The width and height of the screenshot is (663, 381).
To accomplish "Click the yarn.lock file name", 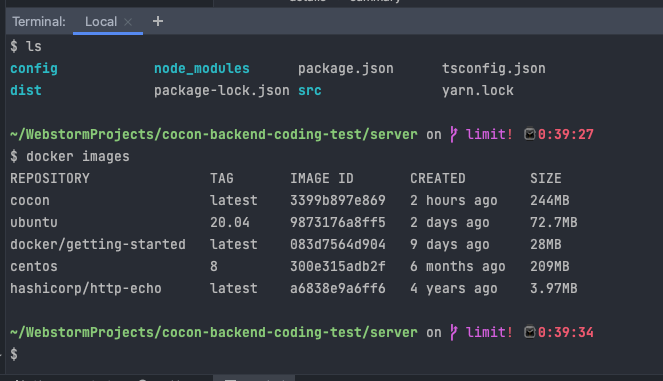I will (x=478, y=90).
